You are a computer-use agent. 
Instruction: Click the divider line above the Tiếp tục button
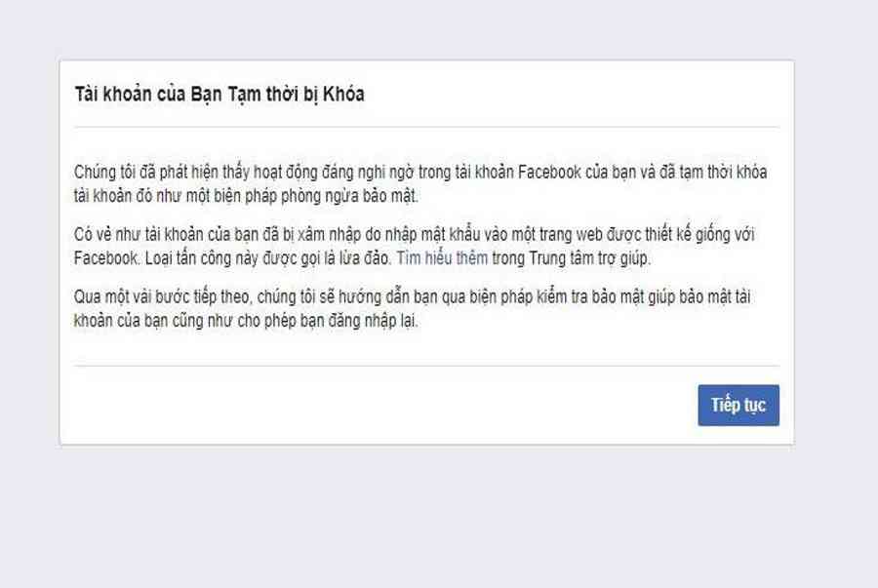coord(426,367)
